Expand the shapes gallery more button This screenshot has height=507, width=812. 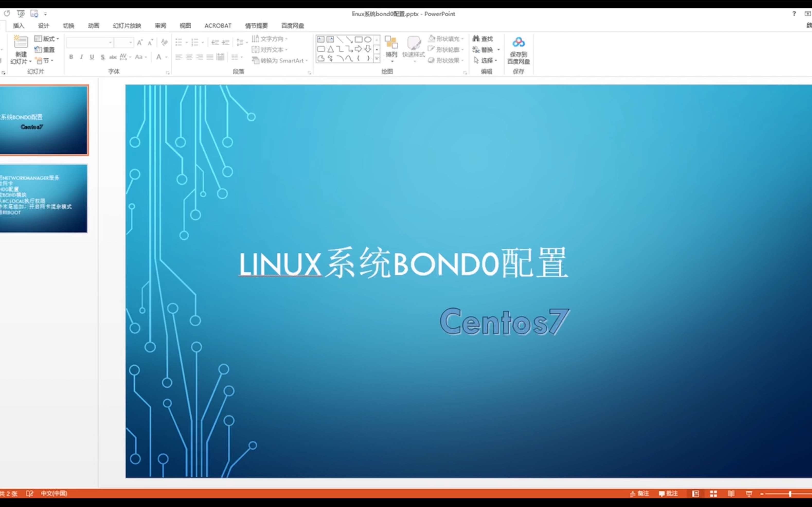pos(377,58)
